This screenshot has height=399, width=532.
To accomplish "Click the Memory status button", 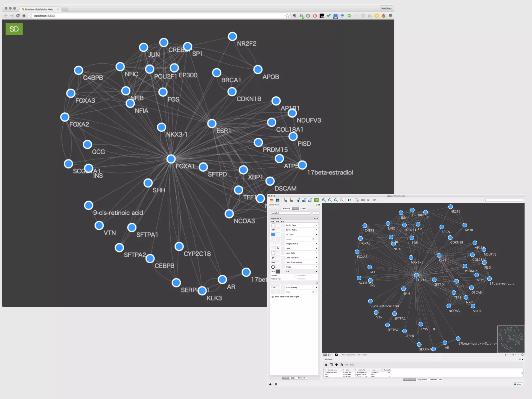I will tap(518, 384).
